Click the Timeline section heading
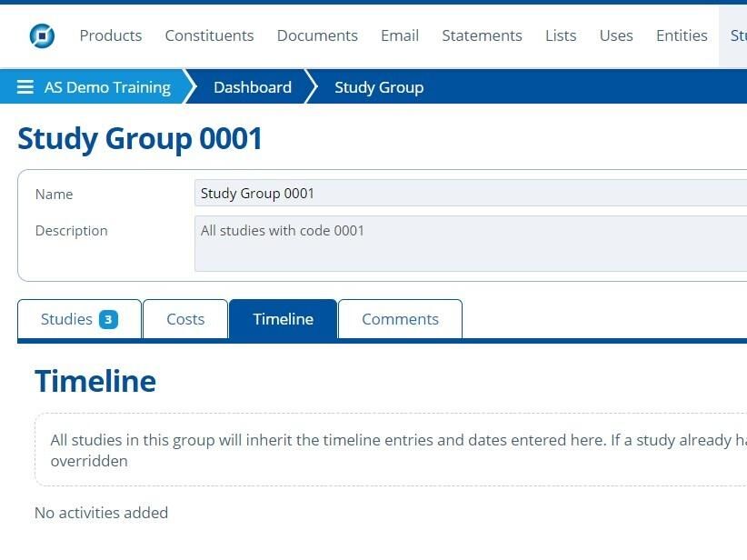Image resolution: width=747 pixels, height=560 pixels. coord(95,381)
